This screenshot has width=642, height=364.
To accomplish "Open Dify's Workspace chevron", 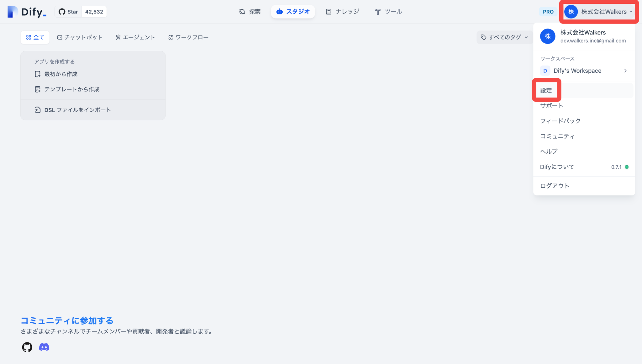I will [x=625, y=70].
